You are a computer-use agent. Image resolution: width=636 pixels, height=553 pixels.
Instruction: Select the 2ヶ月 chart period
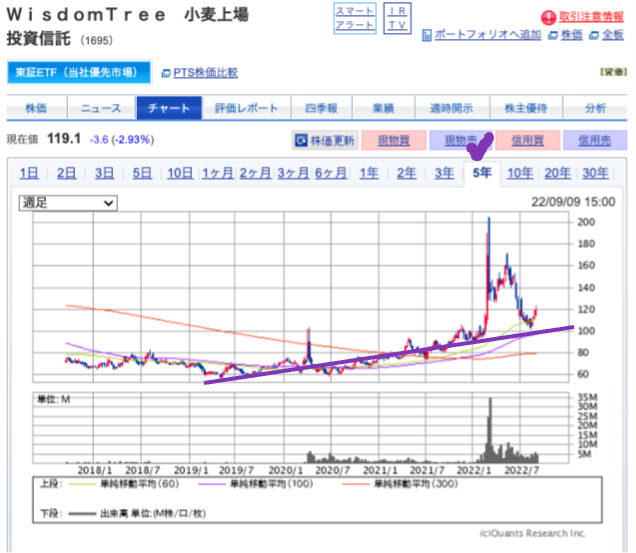(256, 174)
